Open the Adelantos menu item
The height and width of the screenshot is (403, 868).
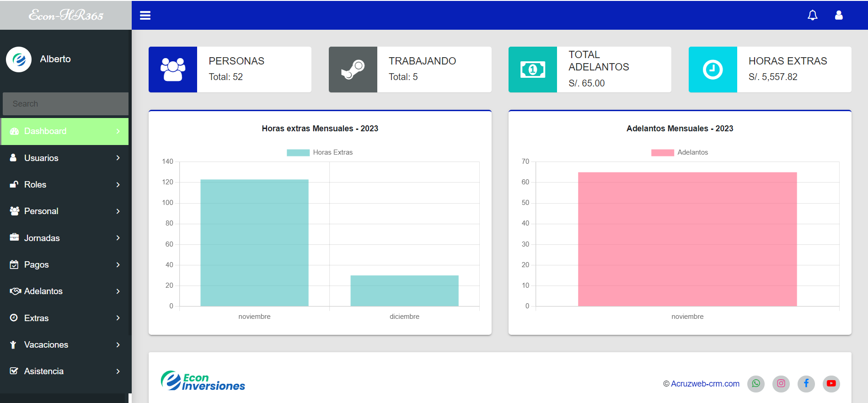[65, 291]
